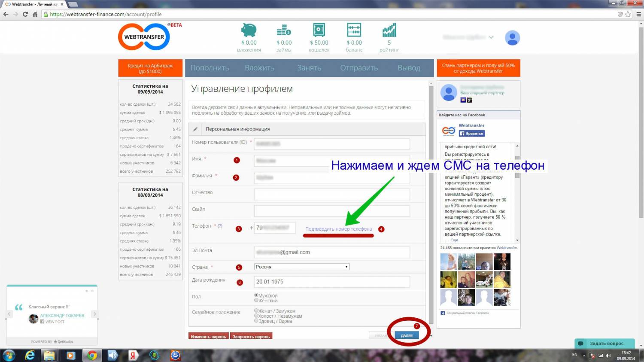Viewport: 644px width, 362px height.
Task: Open the Отправить tab
Action: (359, 68)
